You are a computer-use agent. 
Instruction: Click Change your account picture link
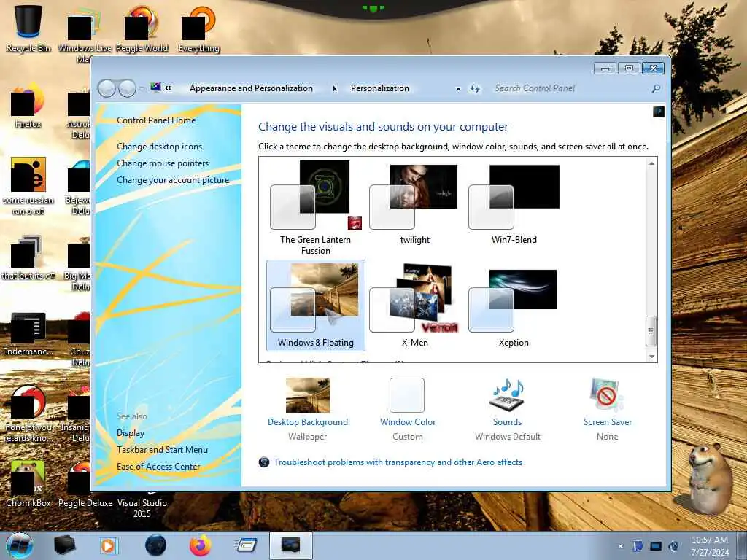[173, 180]
